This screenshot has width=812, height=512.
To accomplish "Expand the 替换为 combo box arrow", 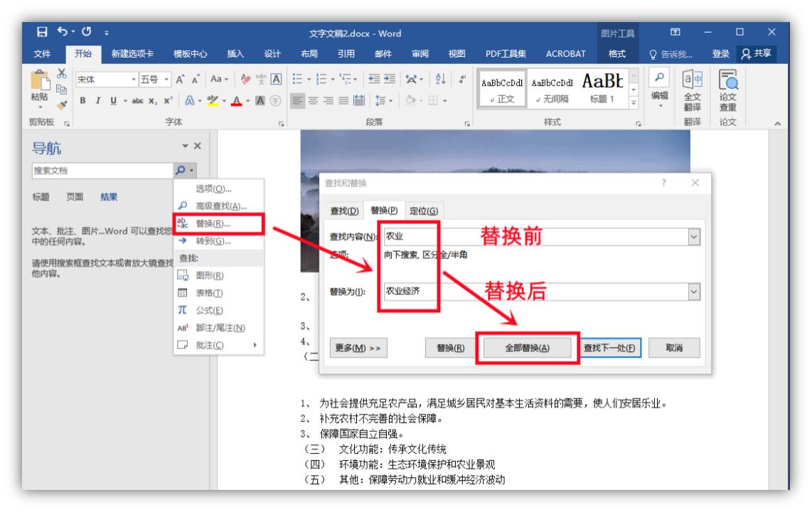I will pyautogui.click(x=694, y=292).
